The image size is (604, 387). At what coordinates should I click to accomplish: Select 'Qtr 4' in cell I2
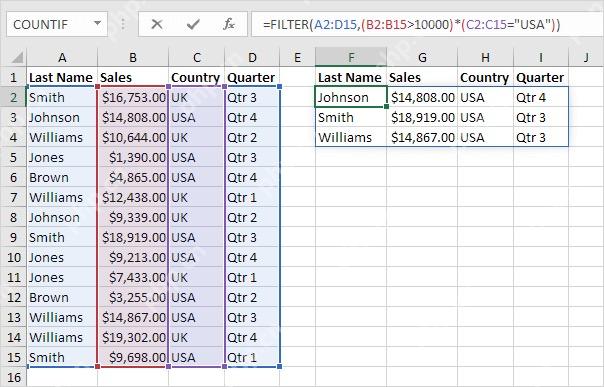point(541,97)
